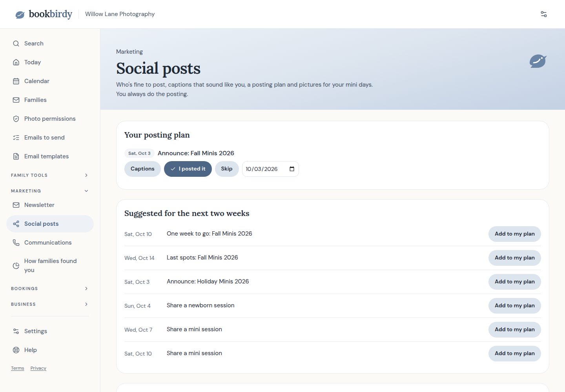Expand the Business section
This screenshot has width=565, height=392.
coord(50,304)
